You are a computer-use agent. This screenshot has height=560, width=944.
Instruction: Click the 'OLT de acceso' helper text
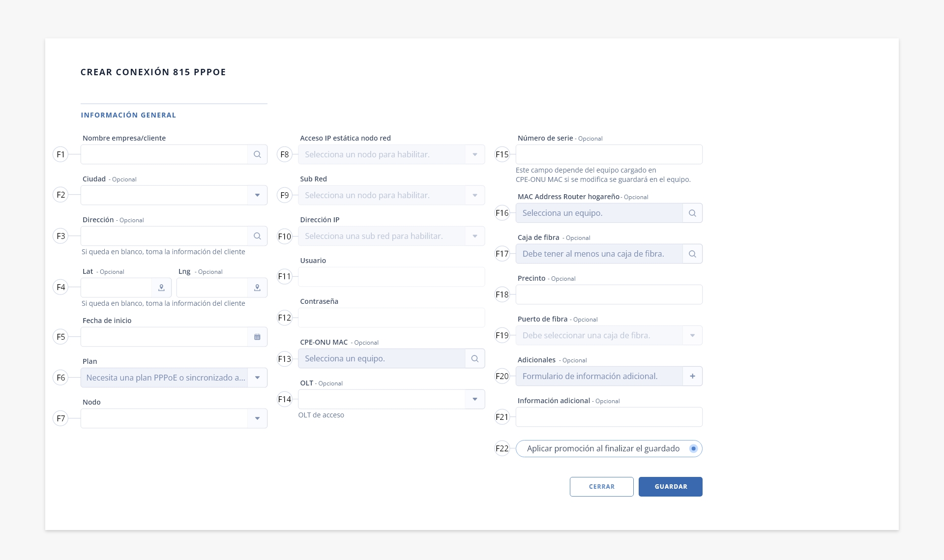[x=321, y=415]
